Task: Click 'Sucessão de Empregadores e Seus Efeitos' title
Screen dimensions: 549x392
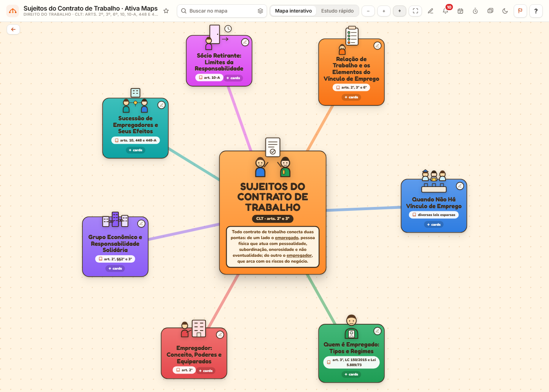Action: tap(135, 125)
